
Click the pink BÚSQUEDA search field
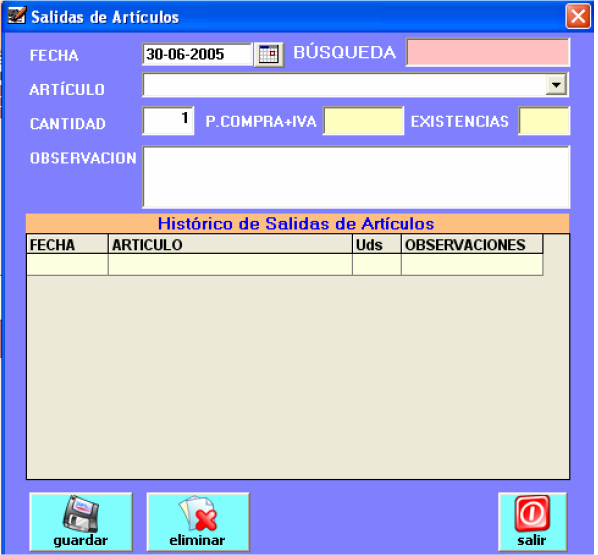tap(488, 52)
